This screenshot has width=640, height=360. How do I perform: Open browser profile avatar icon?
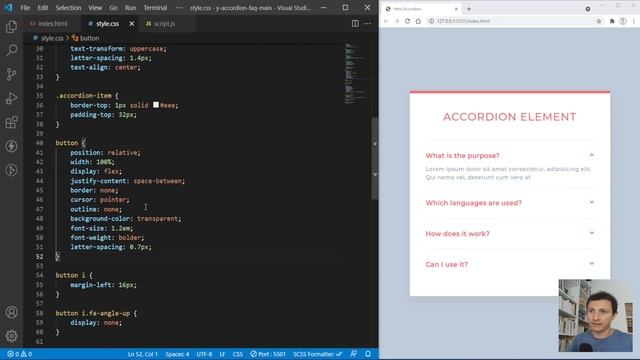(x=623, y=21)
